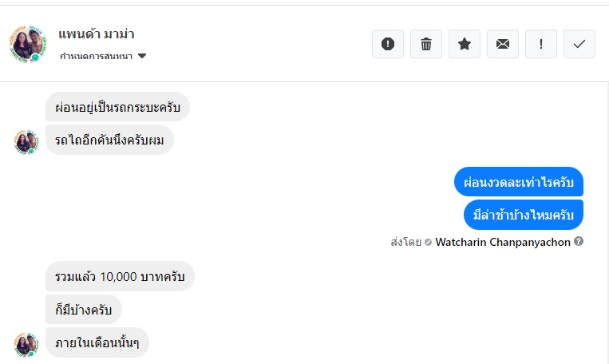609x364 pixels.
Task: Open sender link Watcharin Chanpanyachon
Action: coord(503,242)
